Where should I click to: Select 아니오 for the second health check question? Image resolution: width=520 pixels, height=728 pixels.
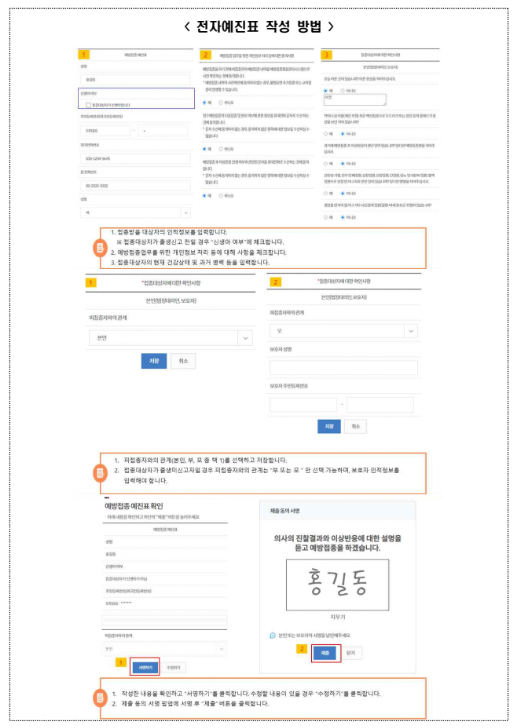click(x=343, y=134)
